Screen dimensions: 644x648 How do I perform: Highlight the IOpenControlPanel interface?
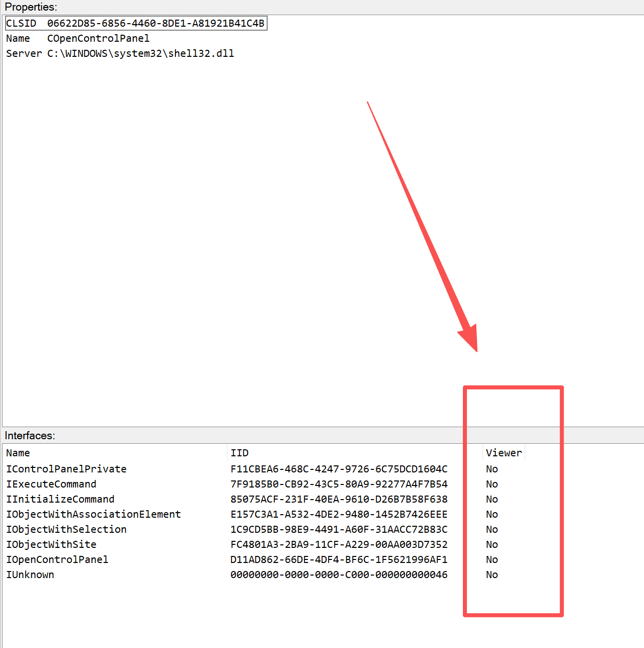pyautogui.click(x=57, y=559)
